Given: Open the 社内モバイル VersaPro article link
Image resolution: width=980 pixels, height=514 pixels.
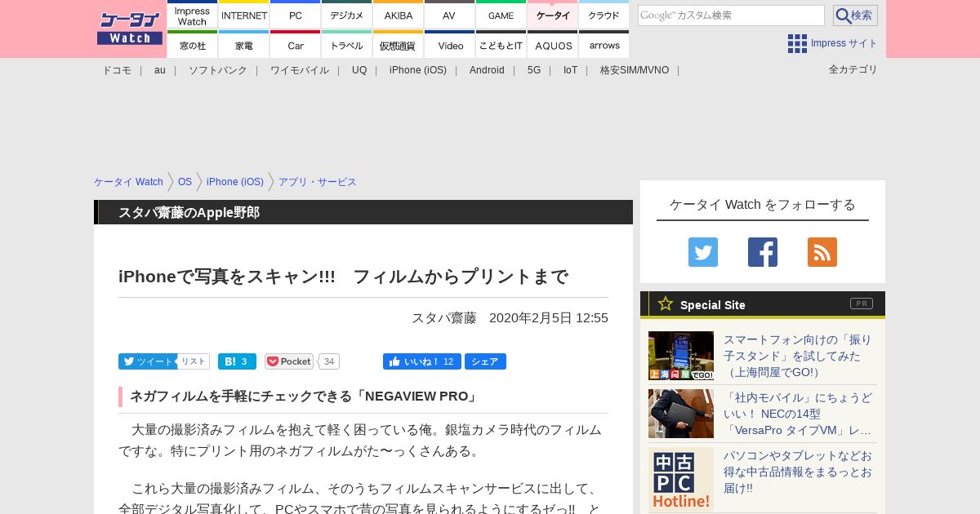Looking at the screenshot, I should pos(798,414).
